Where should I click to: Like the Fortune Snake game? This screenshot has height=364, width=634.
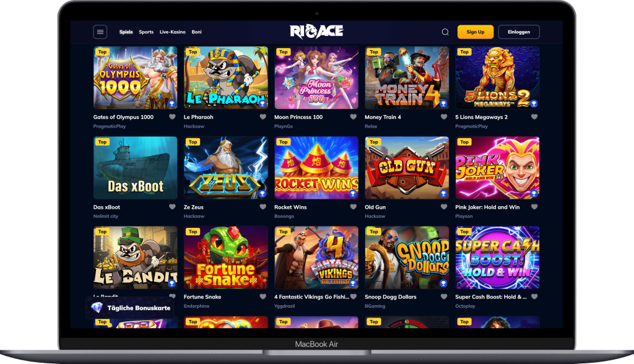tap(263, 297)
